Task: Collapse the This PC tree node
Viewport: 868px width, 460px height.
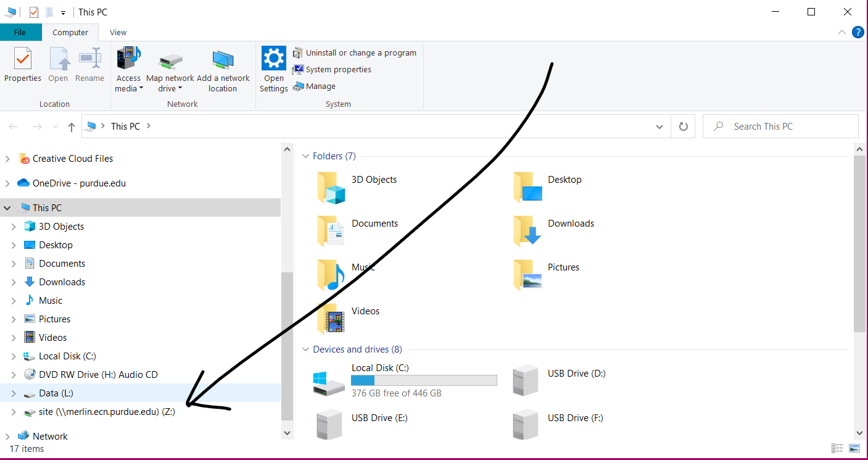Action: click(7, 208)
